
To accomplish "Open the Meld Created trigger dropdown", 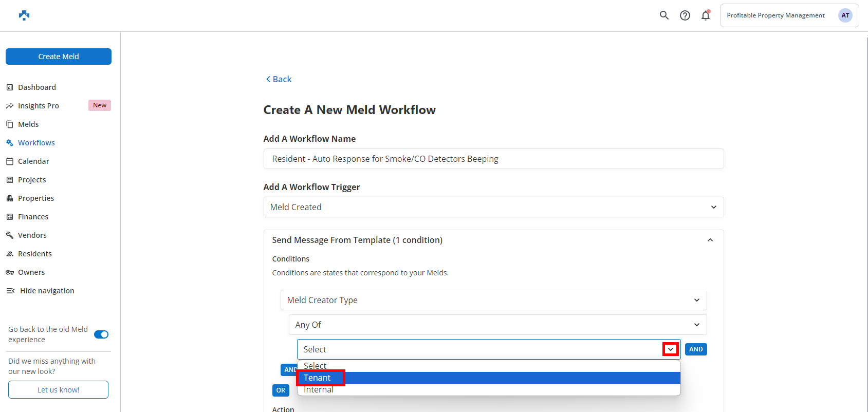I will coord(493,207).
